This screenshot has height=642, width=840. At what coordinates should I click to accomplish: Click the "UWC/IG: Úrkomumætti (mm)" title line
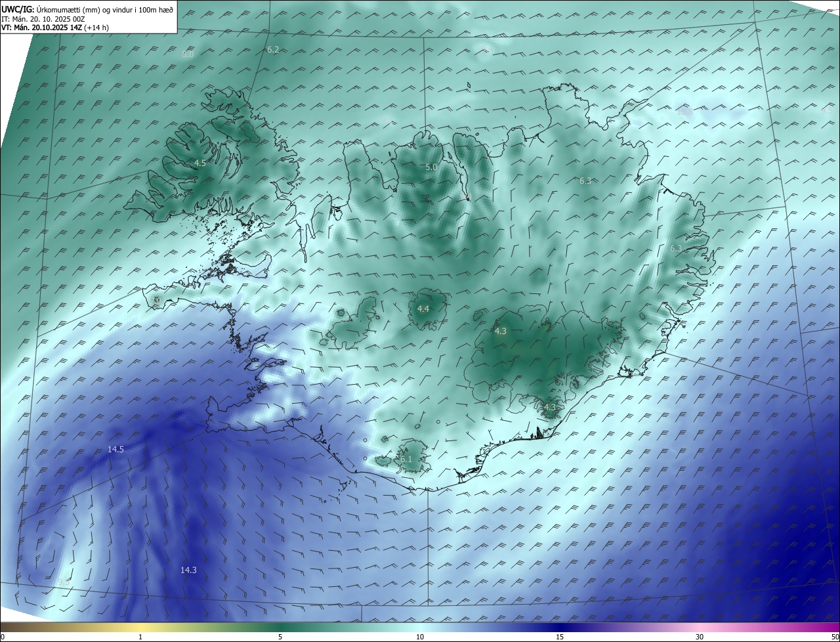(87, 10)
